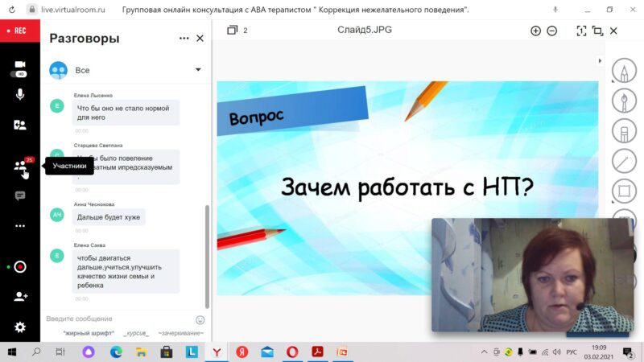Select the highlighter drawing tool
Screen dimensions: 644x362
point(624,131)
